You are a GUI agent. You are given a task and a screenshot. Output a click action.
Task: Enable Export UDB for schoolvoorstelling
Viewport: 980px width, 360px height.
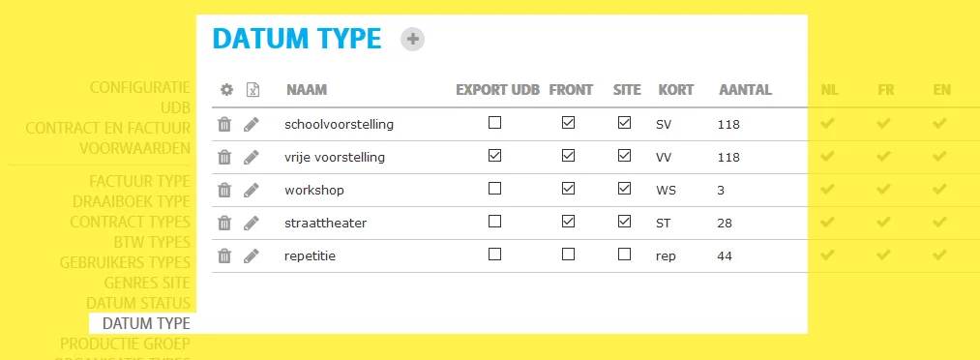(x=494, y=123)
